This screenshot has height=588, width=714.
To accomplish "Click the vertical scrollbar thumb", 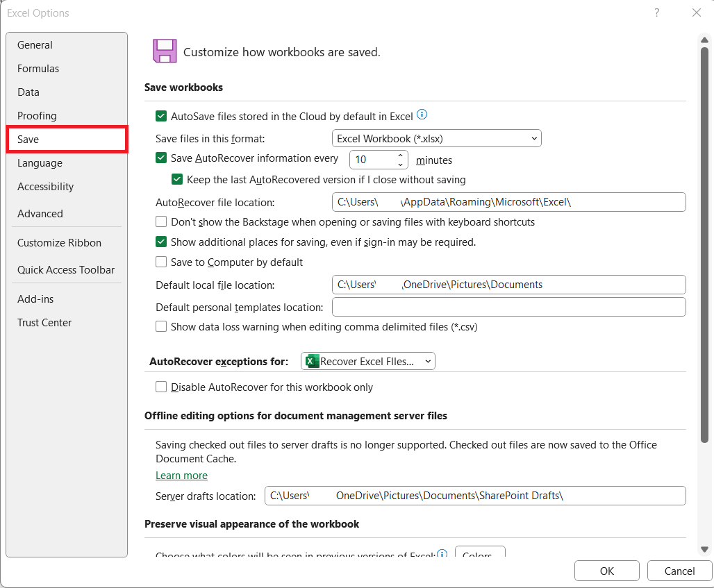I will [x=704, y=245].
